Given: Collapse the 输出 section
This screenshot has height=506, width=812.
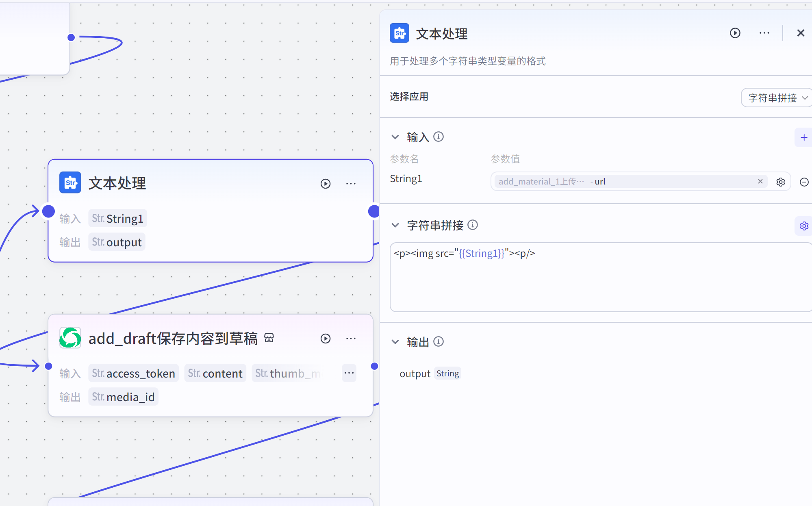Looking at the screenshot, I should tap(395, 342).
